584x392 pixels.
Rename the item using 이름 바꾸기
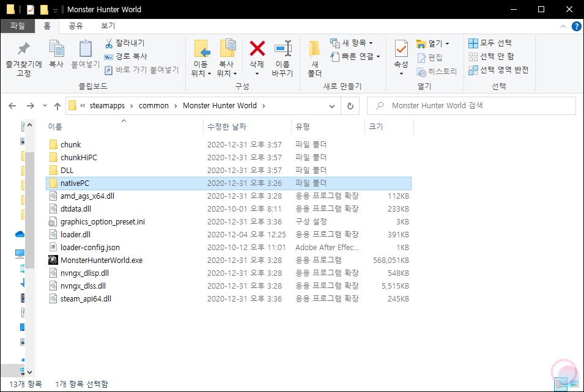tap(283, 59)
